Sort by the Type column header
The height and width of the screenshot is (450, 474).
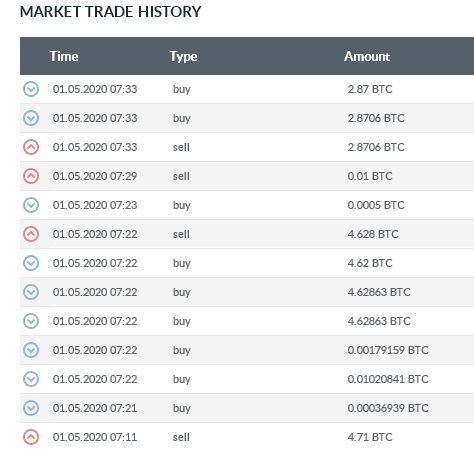click(183, 56)
